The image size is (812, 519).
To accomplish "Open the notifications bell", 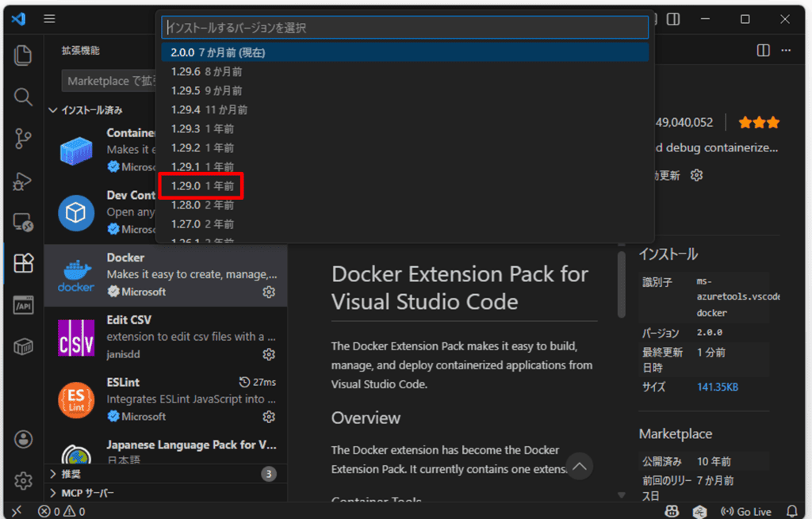I will (792, 511).
